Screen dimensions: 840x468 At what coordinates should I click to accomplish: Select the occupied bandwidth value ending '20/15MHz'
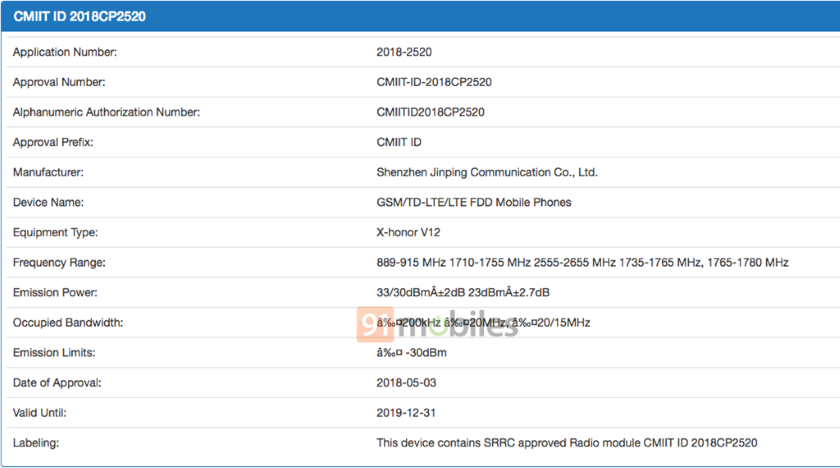[x=483, y=322]
